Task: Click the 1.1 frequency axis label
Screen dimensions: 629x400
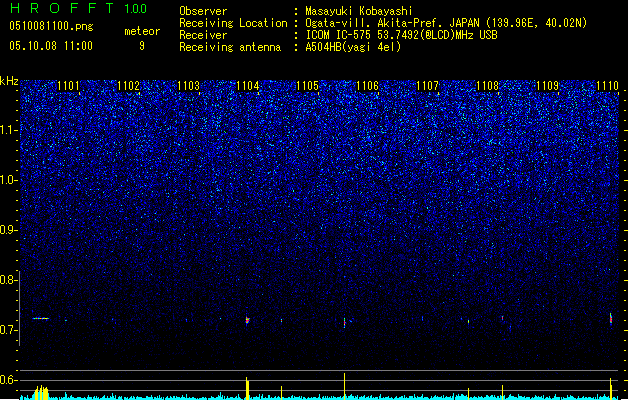Action: point(8,130)
